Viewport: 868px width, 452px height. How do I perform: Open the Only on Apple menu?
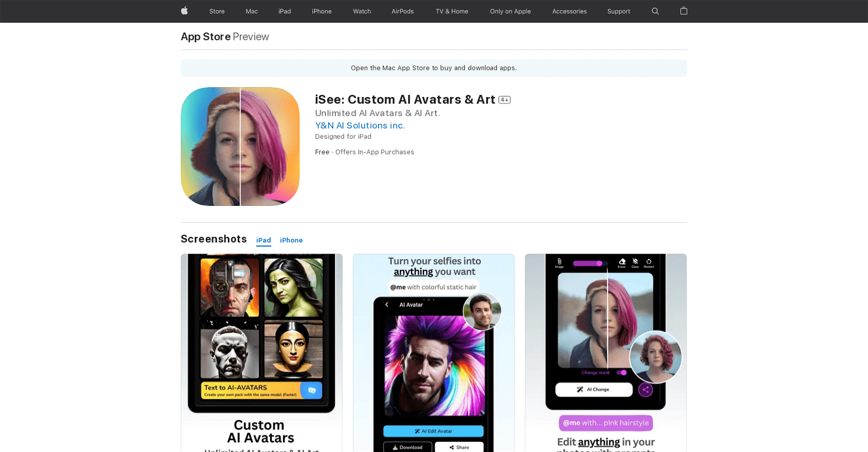tap(510, 11)
